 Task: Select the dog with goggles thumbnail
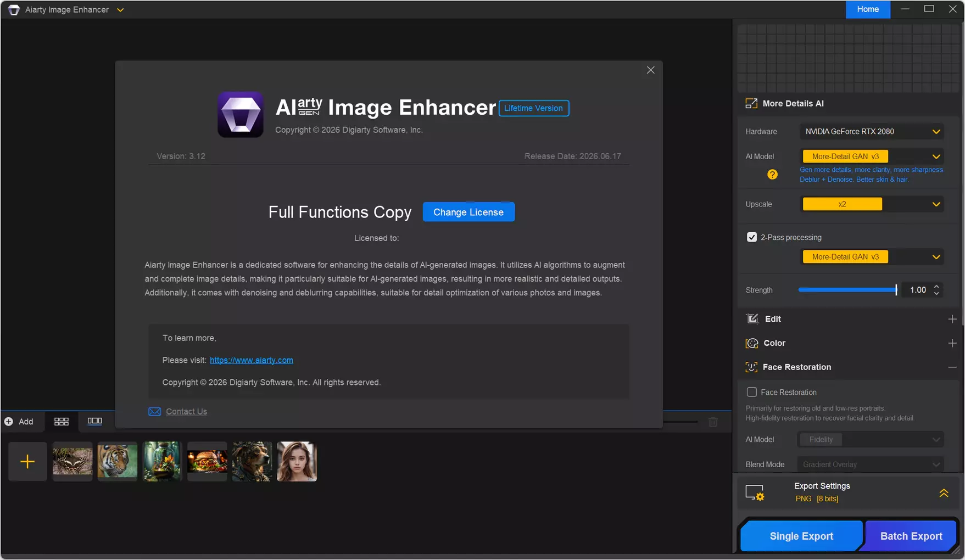click(252, 462)
